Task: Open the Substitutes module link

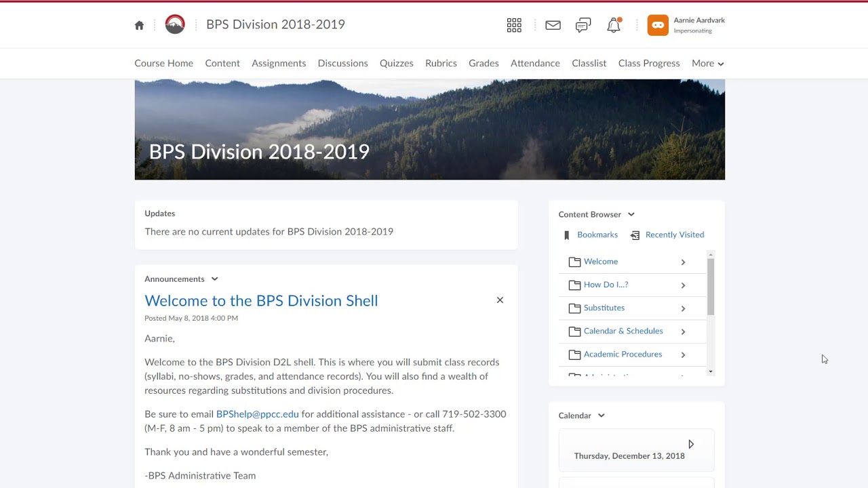Action: 604,308
